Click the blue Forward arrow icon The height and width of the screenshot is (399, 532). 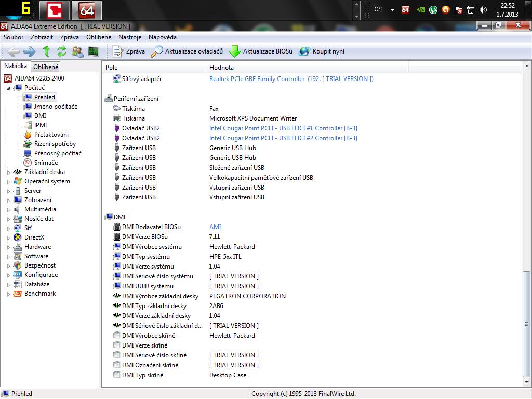coord(30,51)
